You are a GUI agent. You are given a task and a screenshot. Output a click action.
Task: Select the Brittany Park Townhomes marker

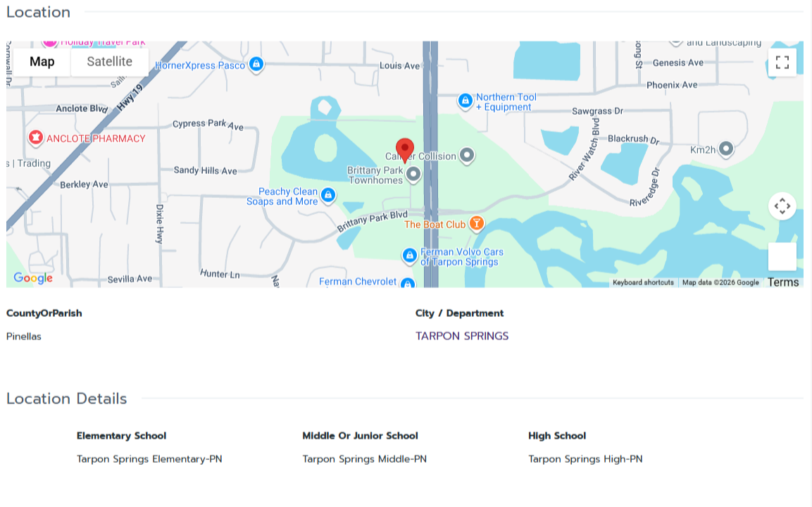pyautogui.click(x=413, y=175)
